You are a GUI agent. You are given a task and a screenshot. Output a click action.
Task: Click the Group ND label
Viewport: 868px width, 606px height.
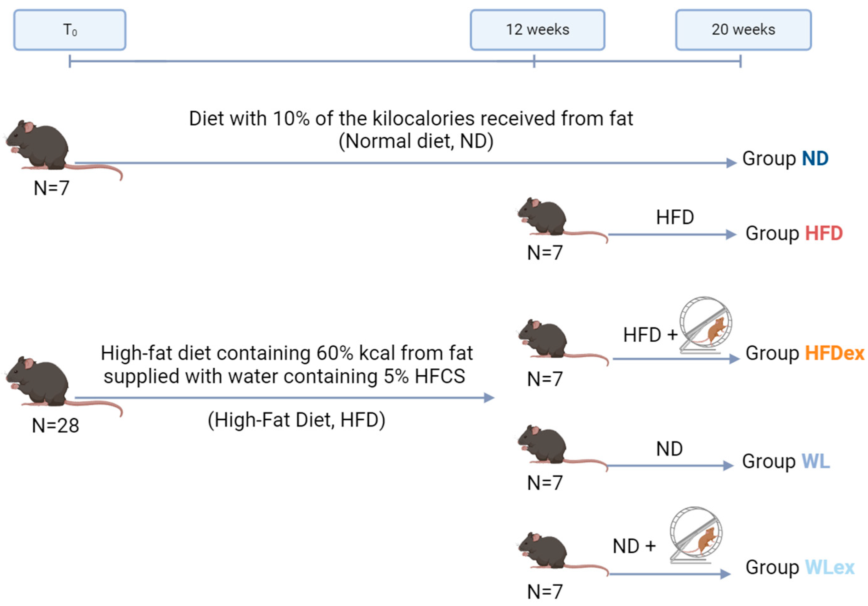785,158
